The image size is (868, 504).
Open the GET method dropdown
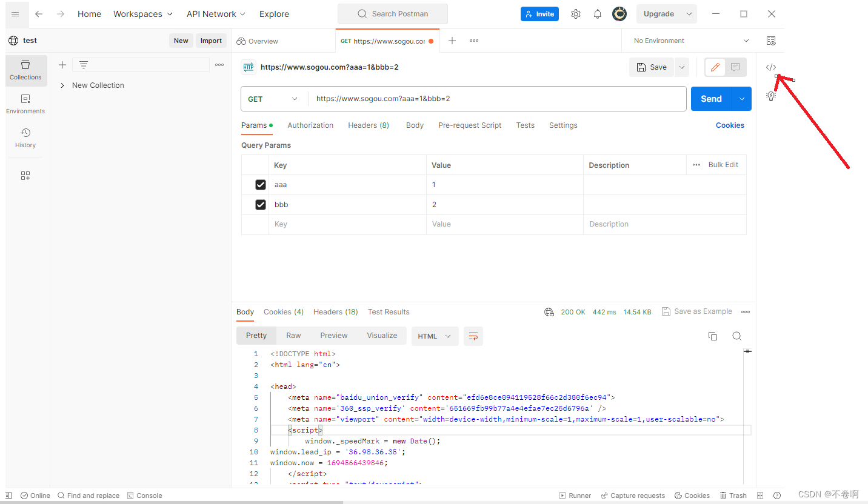pyautogui.click(x=274, y=99)
